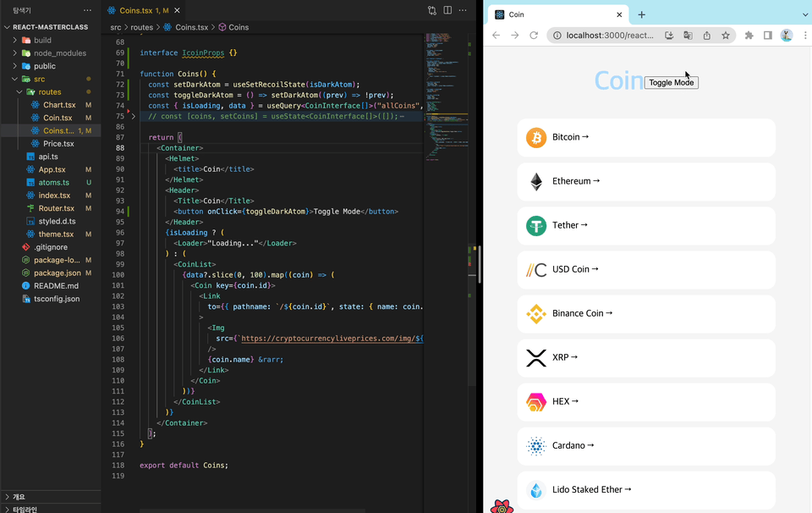Open the Tether coin link
Screen dimensions: 812x513
pos(569,225)
